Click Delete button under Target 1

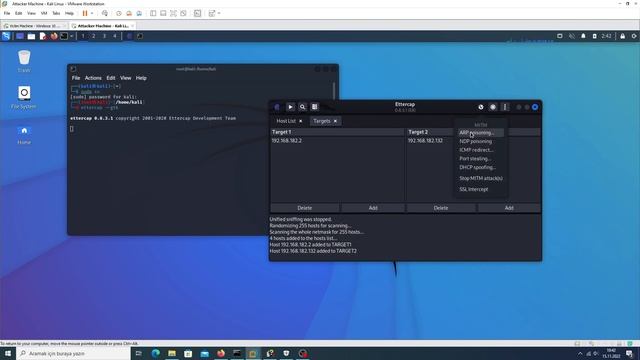(304, 208)
